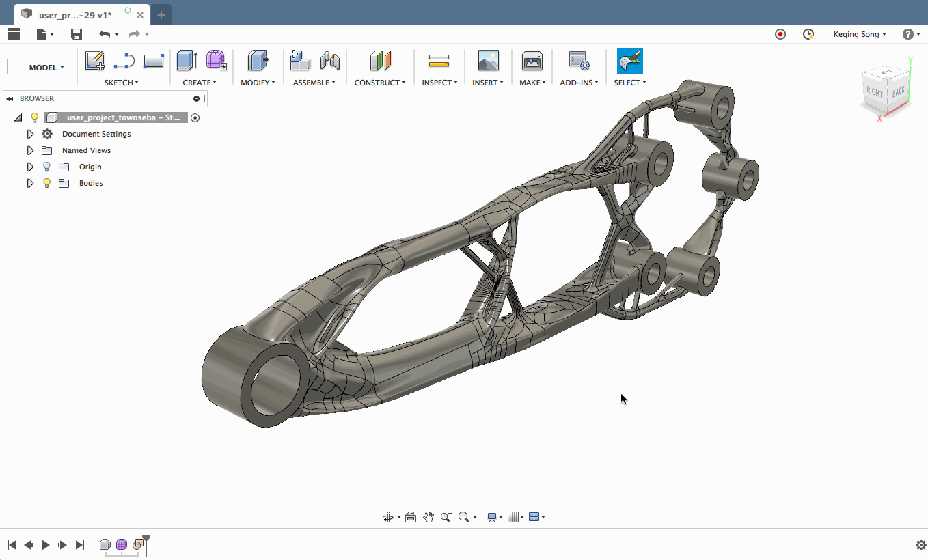This screenshot has width=928, height=560.
Task: Click the 3D Print make icon
Action: 532,61
